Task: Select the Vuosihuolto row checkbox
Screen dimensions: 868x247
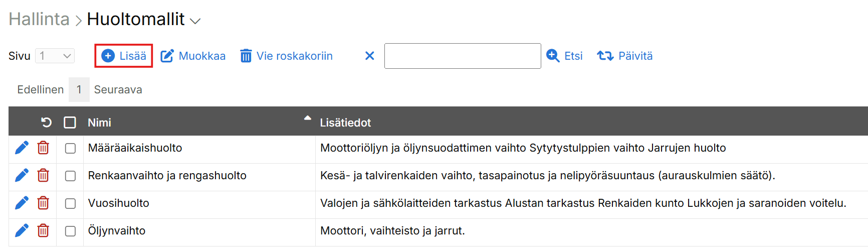Action: click(70, 204)
